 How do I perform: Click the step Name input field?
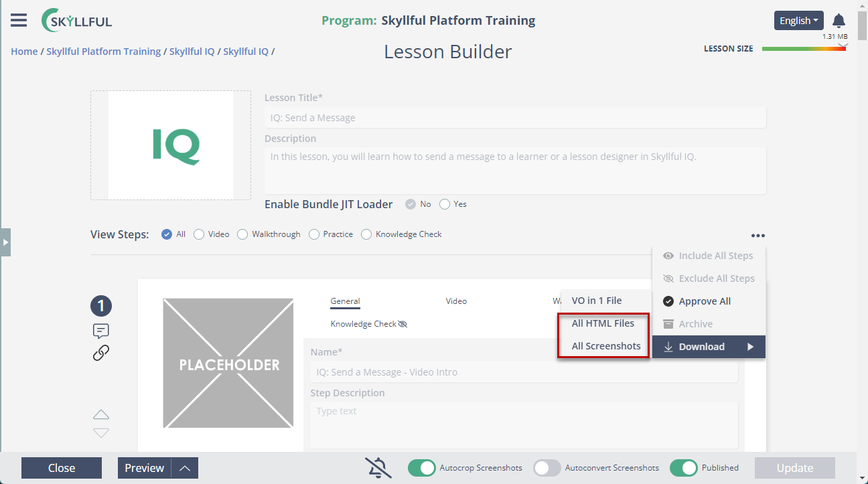pyautogui.click(x=524, y=372)
